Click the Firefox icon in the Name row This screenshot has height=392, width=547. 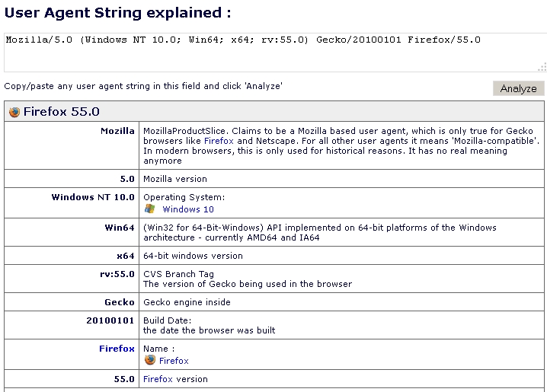click(150, 360)
